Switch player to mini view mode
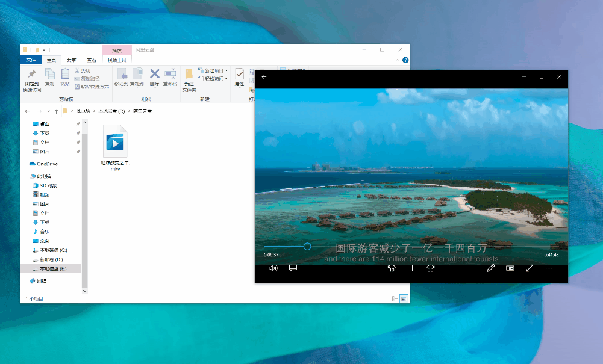Viewport: 603px width, 364px height. pos(510,268)
